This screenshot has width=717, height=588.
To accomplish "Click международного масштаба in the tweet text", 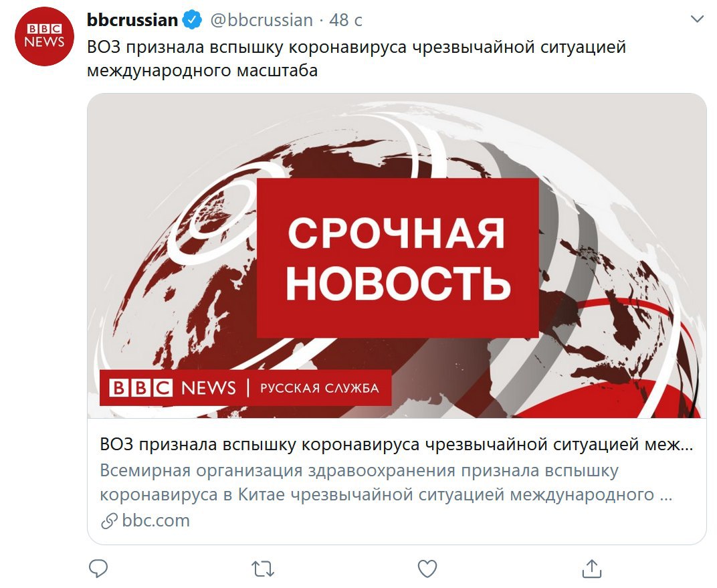I will (202, 70).
